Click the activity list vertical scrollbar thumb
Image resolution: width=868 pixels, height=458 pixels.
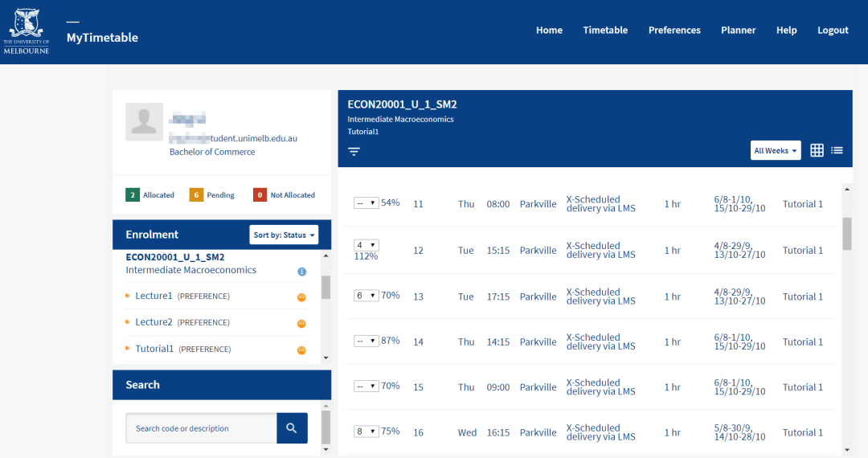tap(847, 234)
